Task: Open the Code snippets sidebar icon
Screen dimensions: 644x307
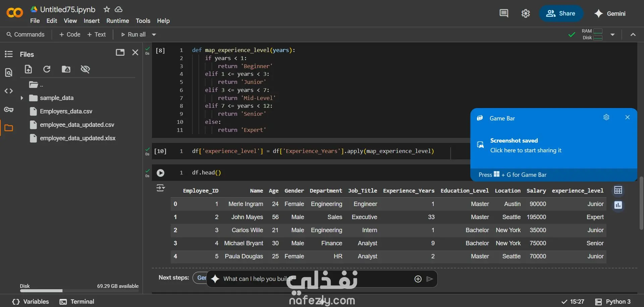Action: click(x=9, y=91)
